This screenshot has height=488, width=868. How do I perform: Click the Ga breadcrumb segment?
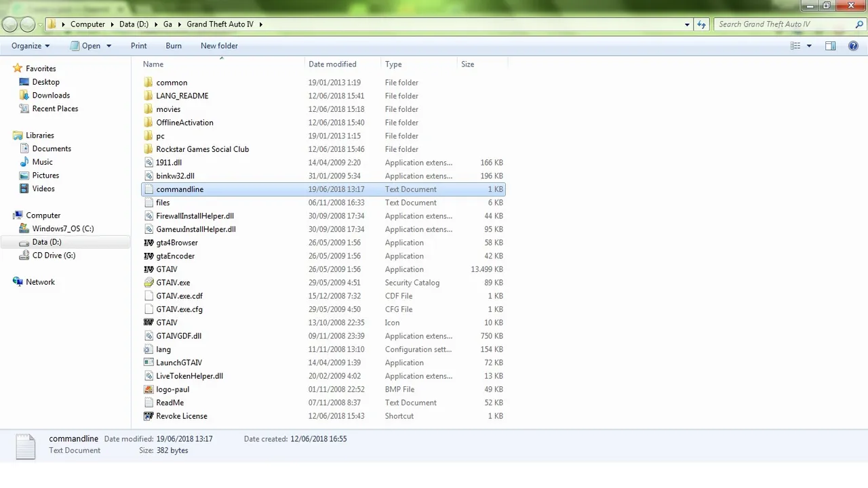pos(167,24)
